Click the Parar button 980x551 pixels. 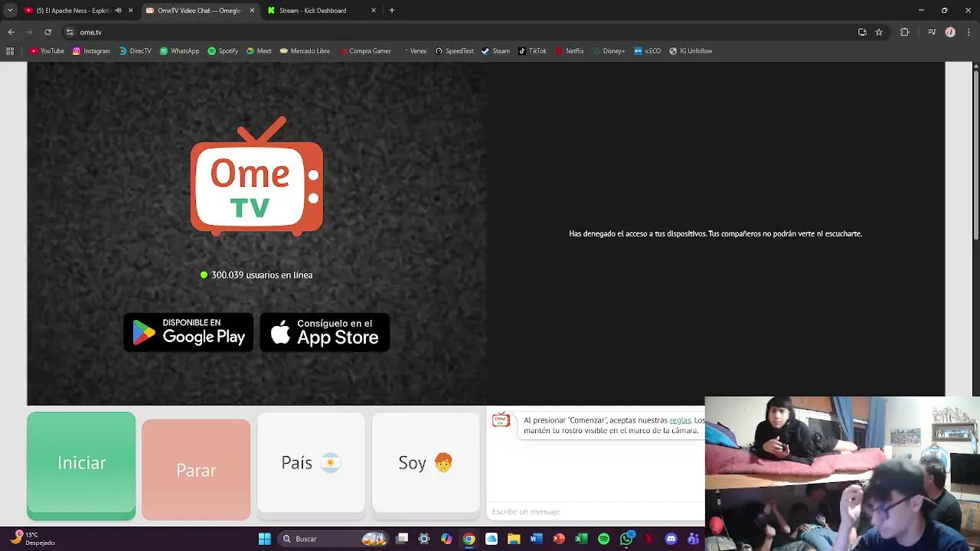pos(196,469)
